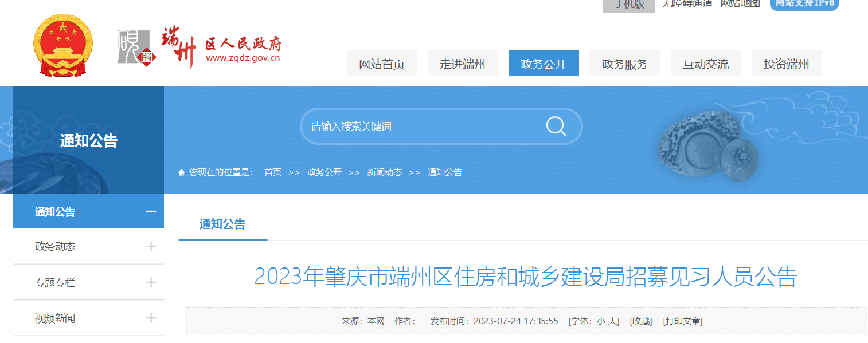This screenshot has width=868, height=343.
Task: Go to 政务公开 in breadcrumb
Action: 324,172
